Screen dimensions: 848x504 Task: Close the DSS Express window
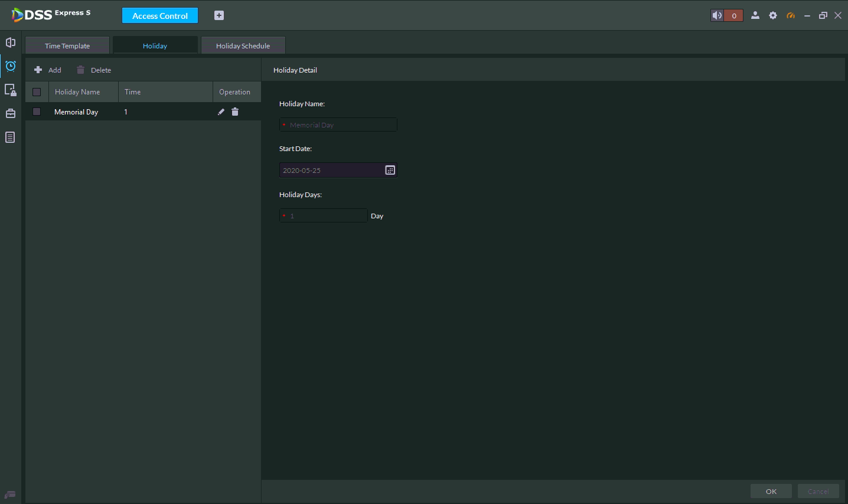click(838, 15)
